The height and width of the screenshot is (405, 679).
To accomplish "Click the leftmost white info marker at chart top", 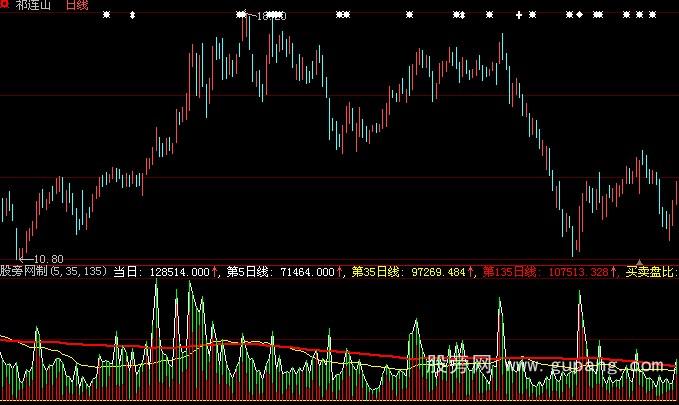I will click(107, 15).
